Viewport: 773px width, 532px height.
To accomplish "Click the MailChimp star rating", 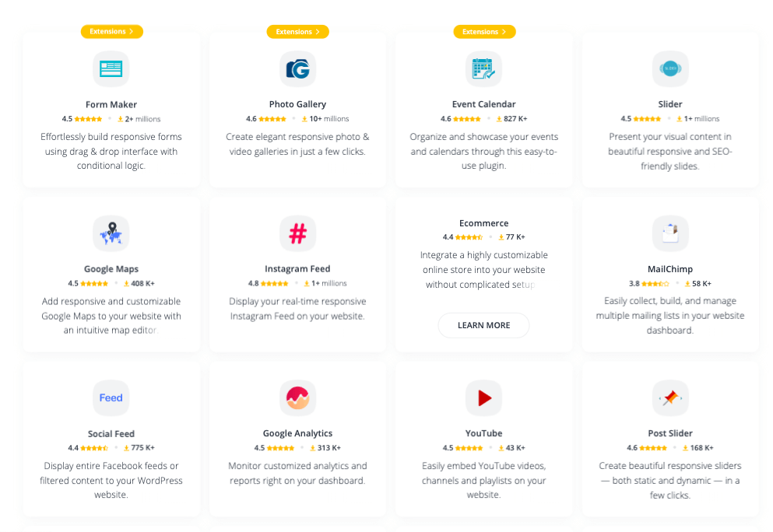I will click(655, 284).
